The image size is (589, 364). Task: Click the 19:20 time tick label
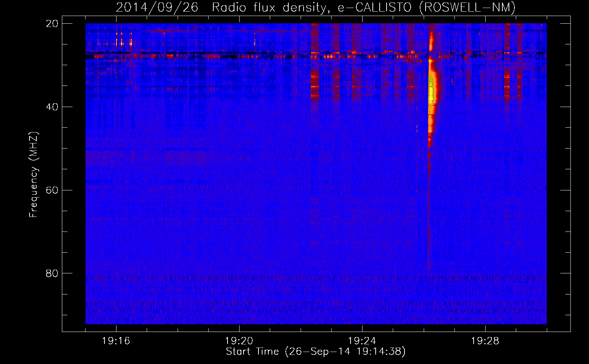coord(239,341)
